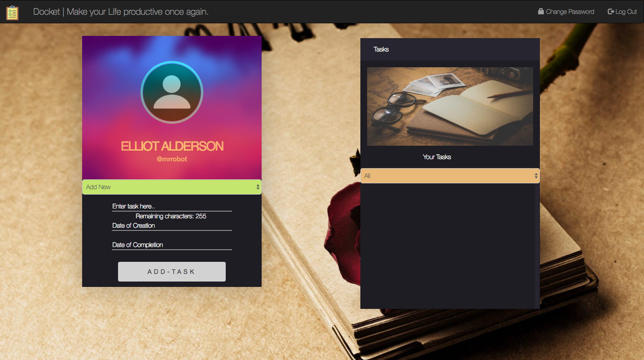Click the ADD-TASK button
Screen dimensions: 644x360
point(172,272)
